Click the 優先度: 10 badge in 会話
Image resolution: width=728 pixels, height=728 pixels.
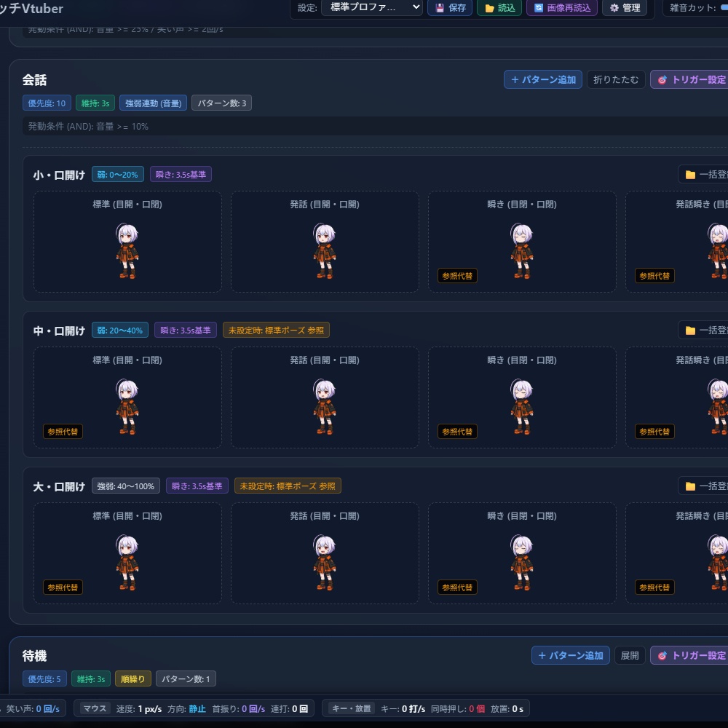tap(47, 103)
